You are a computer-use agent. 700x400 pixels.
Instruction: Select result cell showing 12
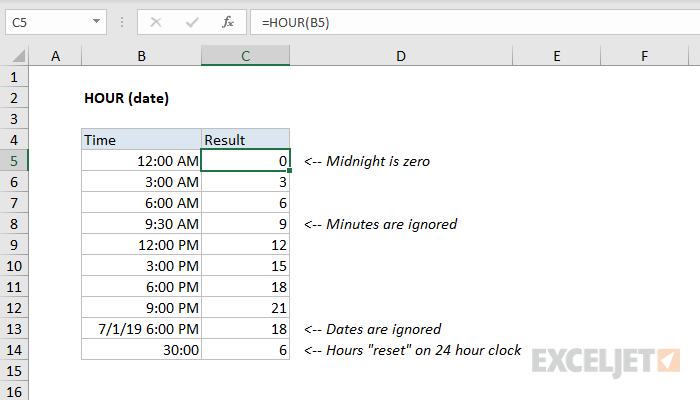point(246,245)
